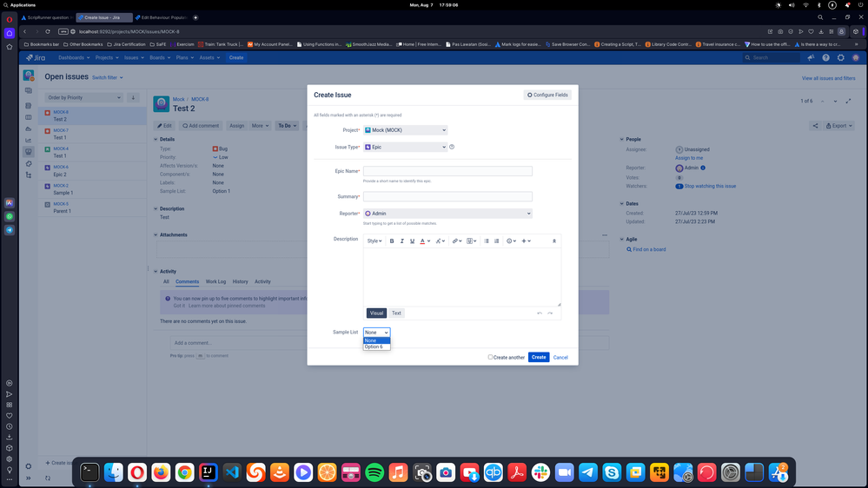The image size is (868, 488).
Task: Open the Dashboards menu in Jira
Action: (x=74, y=57)
